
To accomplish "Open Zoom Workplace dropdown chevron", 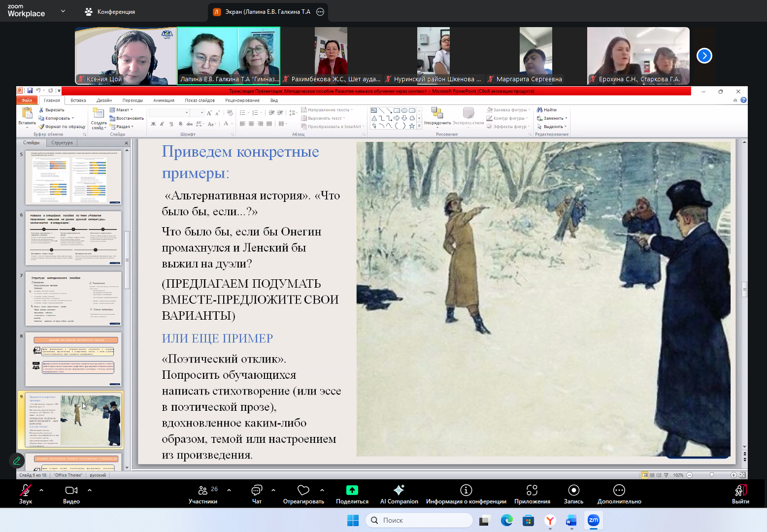I will pyautogui.click(x=63, y=11).
